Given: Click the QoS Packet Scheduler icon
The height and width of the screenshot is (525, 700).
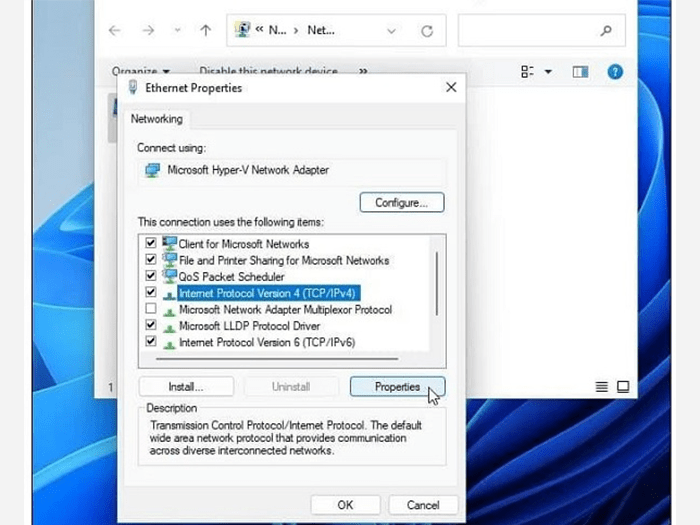Looking at the screenshot, I should click(x=169, y=276).
